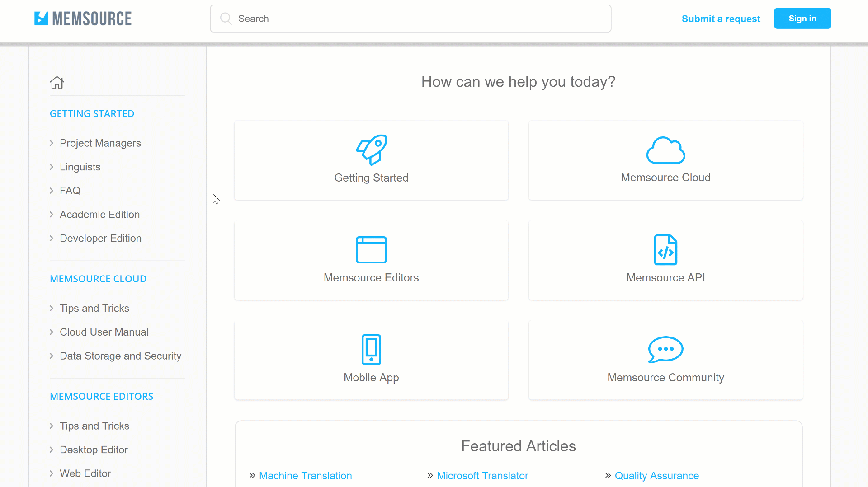Open the MEMSOURCE EDITORS sidebar section
The image size is (868, 487).
click(x=102, y=397)
